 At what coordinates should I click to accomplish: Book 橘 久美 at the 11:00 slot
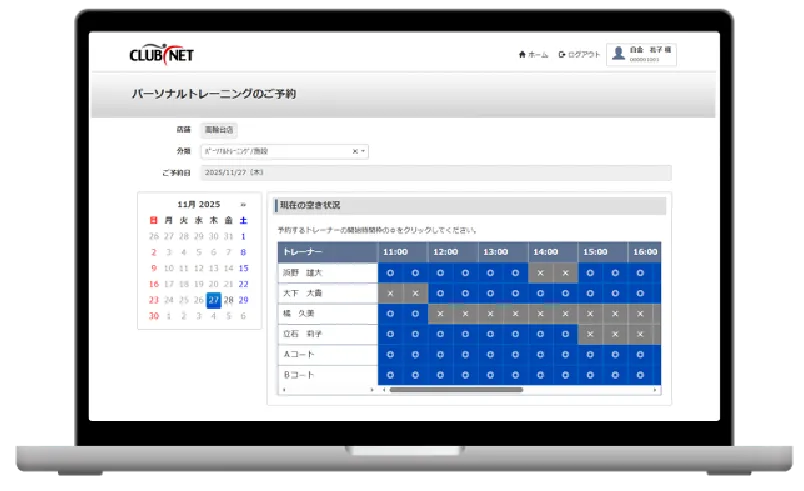coord(390,314)
